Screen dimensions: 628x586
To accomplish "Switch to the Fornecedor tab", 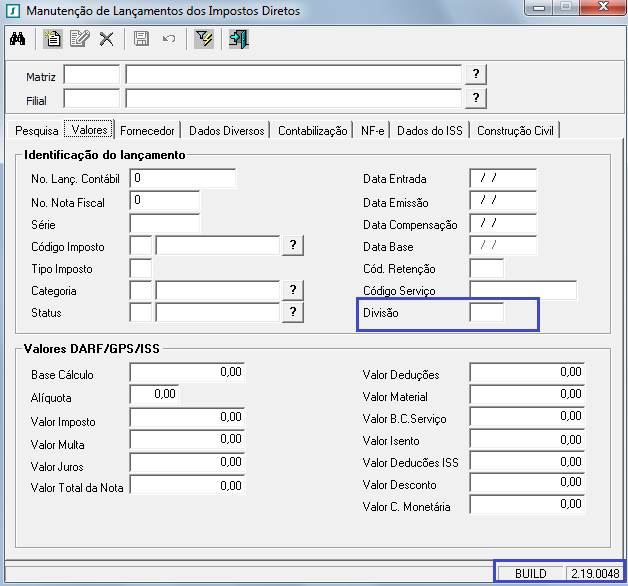I will 148,131.
